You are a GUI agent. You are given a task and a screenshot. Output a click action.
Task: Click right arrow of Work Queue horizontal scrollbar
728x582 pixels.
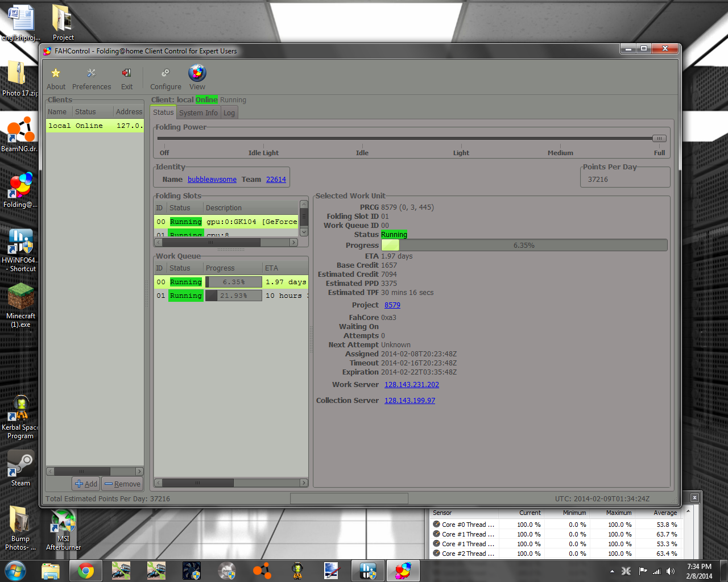(x=304, y=483)
